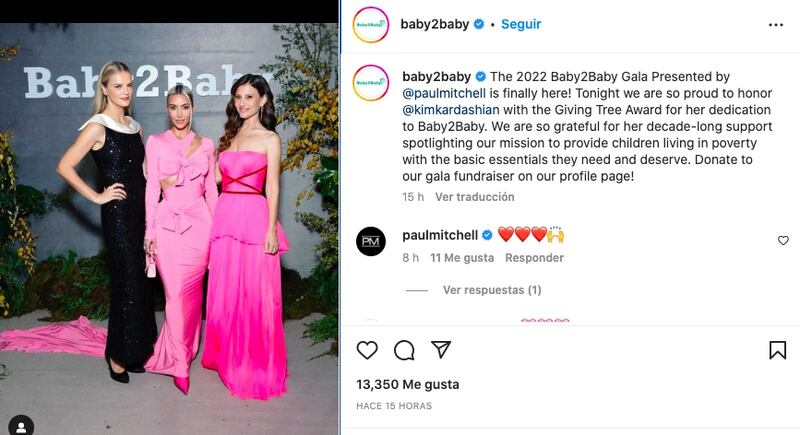Show caption translation with Ver traducción
This screenshot has width=800, height=435.
point(474,197)
